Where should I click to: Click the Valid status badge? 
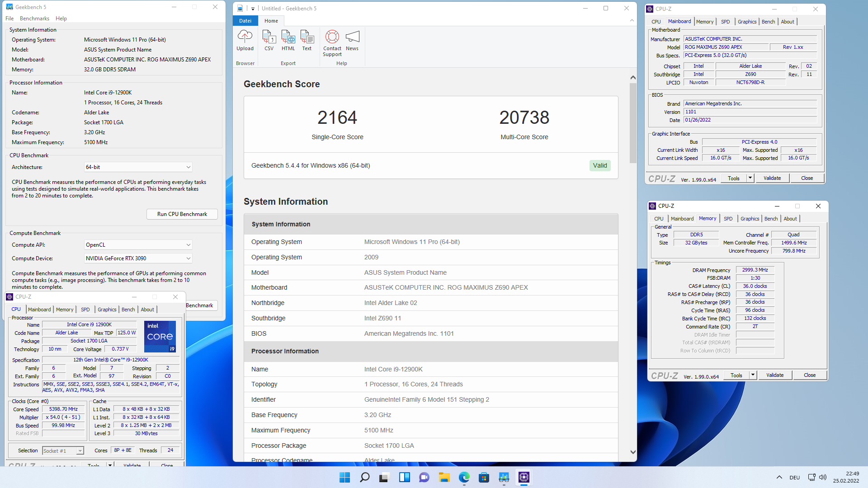600,165
